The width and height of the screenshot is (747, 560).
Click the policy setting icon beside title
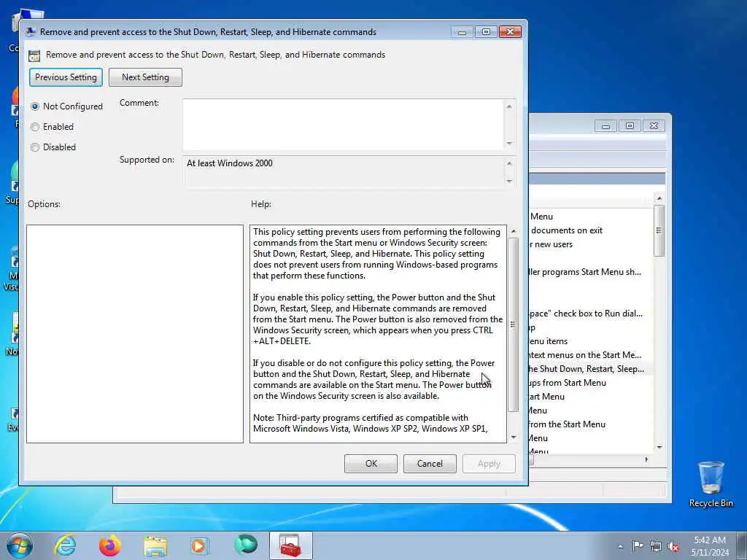tap(34, 55)
